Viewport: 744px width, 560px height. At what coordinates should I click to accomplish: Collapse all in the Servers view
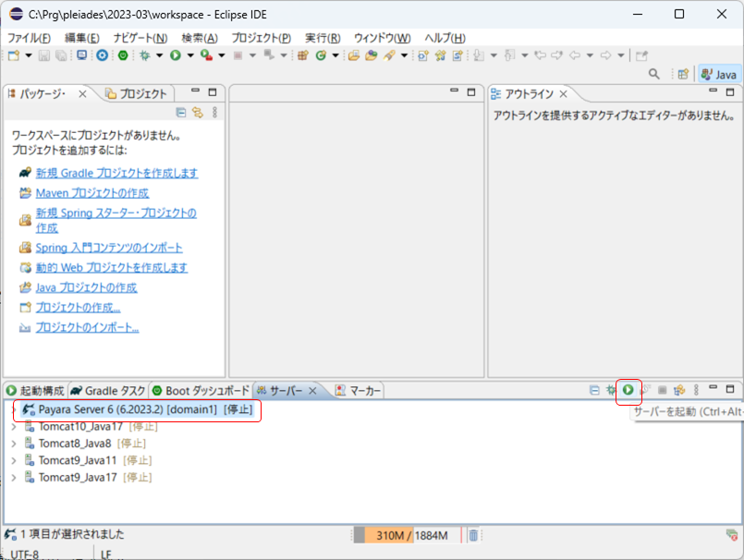point(594,390)
